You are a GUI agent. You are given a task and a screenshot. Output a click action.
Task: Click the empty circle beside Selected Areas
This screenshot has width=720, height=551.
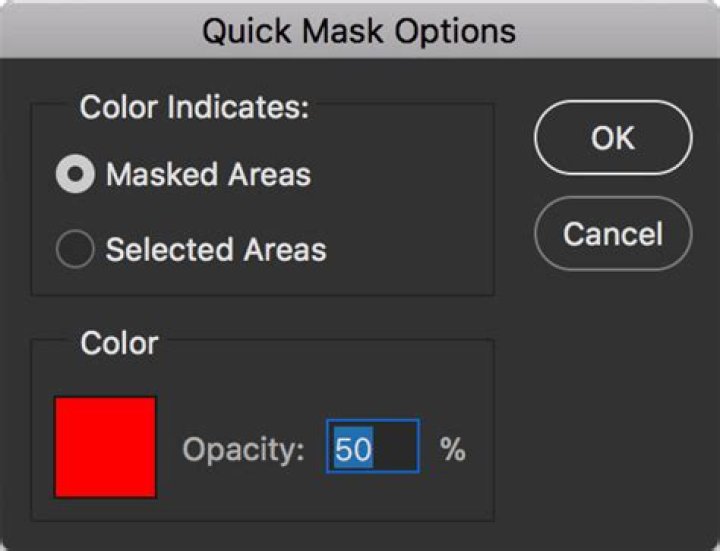pos(75,249)
